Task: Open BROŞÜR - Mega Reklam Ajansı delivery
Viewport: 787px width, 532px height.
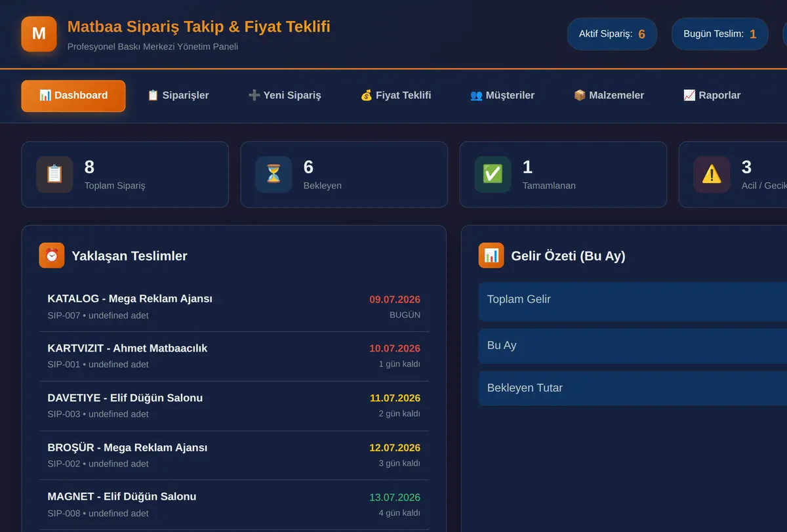Action: coord(234,455)
